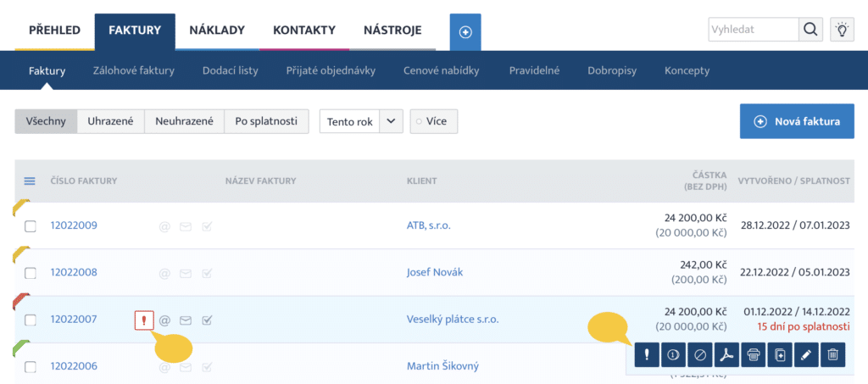The height and width of the screenshot is (384, 868).
Task: Click the lightbulb tips icon
Action: [842, 30]
